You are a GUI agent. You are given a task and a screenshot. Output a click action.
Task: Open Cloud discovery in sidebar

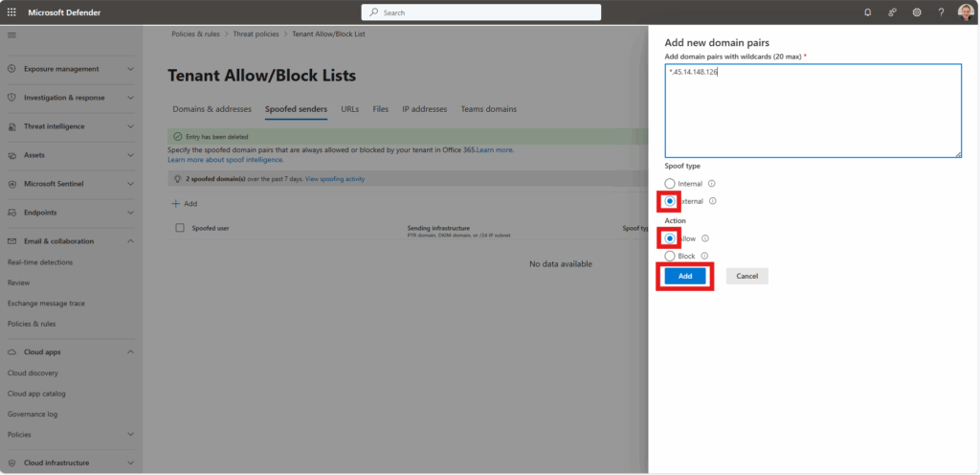click(x=33, y=373)
